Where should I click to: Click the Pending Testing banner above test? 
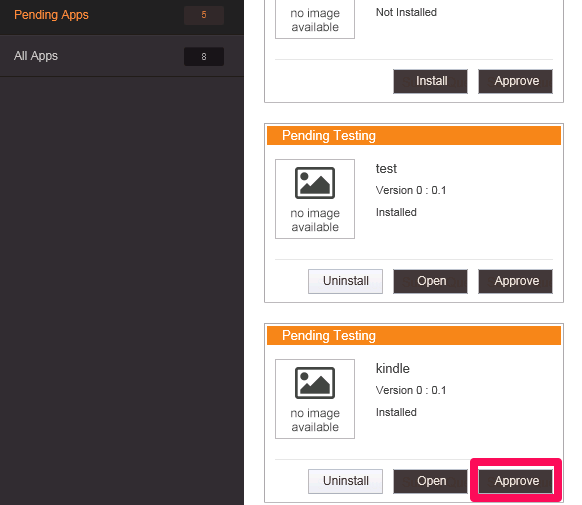click(x=414, y=135)
